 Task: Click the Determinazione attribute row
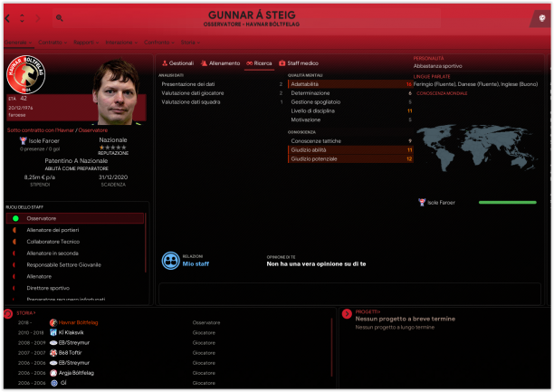pos(350,93)
